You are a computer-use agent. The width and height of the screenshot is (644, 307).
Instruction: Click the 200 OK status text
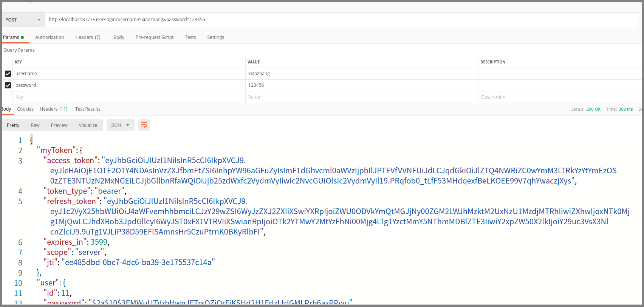click(x=593, y=109)
